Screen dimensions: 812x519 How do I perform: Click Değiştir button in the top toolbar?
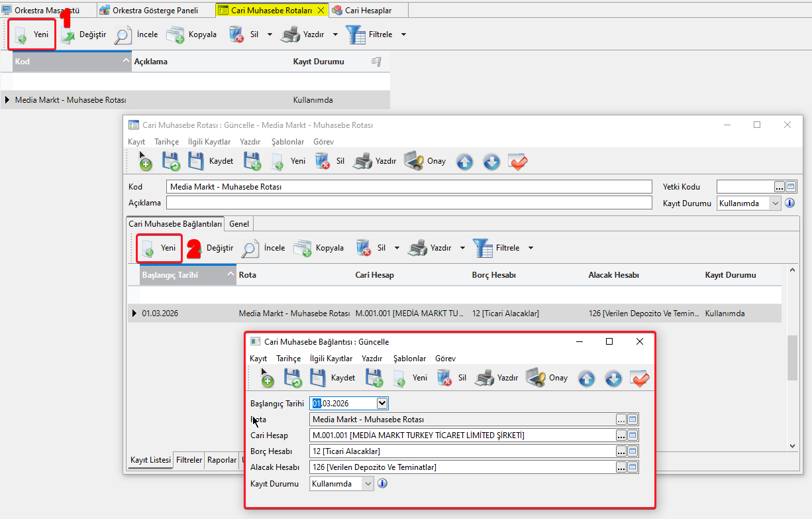(83, 34)
